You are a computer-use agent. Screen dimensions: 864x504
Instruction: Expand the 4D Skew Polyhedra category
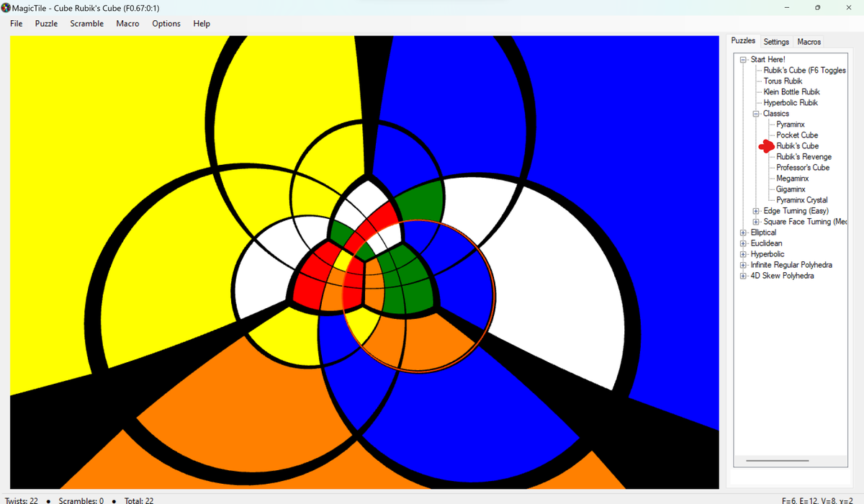(x=743, y=276)
